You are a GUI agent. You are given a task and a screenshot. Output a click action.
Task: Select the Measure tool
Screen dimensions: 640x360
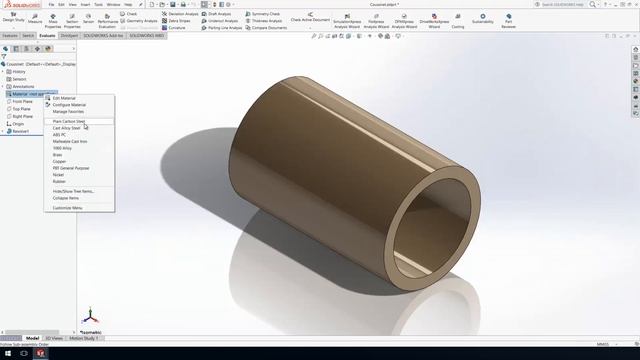click(35, 19)
